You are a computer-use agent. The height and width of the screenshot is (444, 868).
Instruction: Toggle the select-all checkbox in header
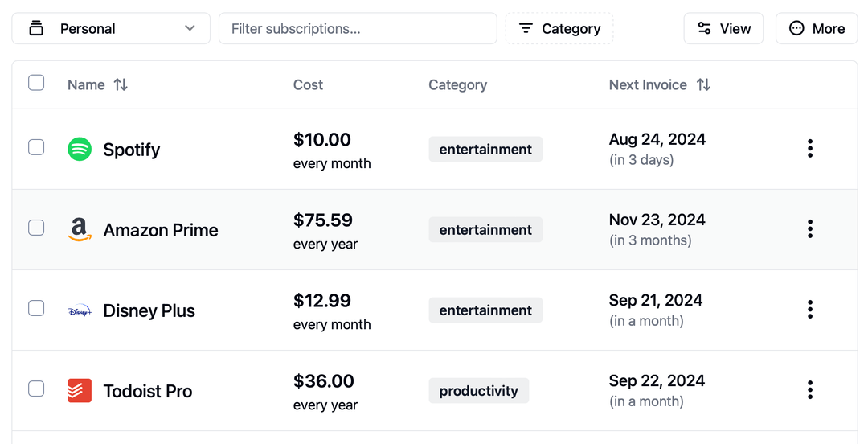pos(36,83)
